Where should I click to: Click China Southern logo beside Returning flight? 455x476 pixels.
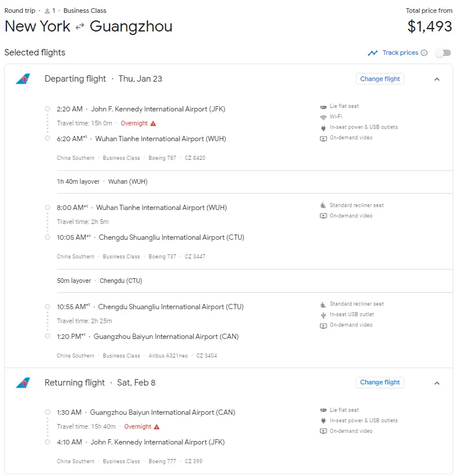click(23, 383)
